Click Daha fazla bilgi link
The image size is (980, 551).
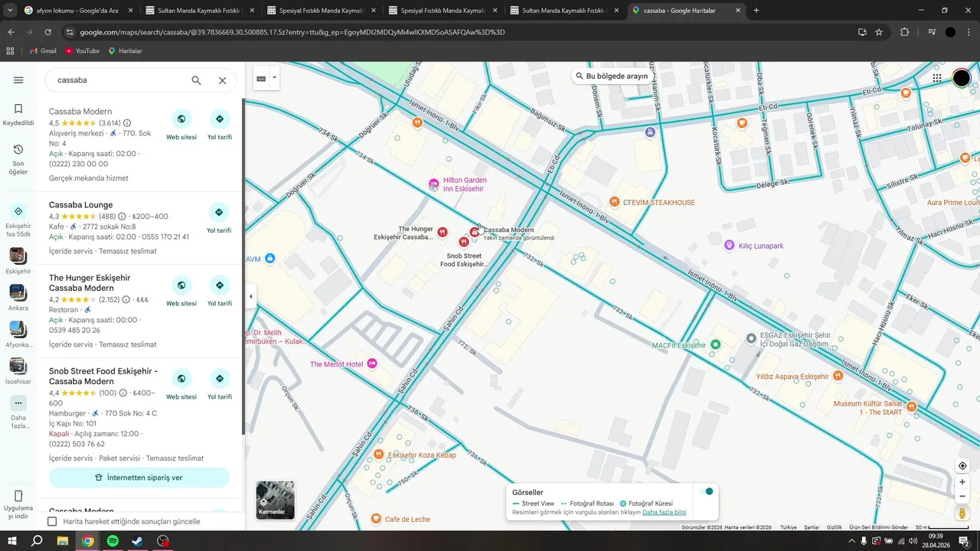tap(665, 512)
